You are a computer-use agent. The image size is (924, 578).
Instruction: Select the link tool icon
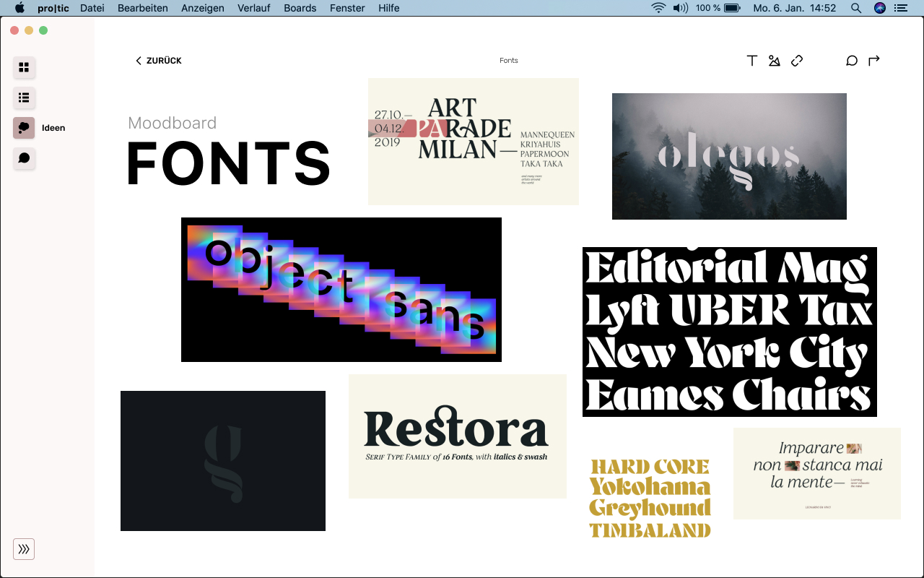[x=797, y=61]
